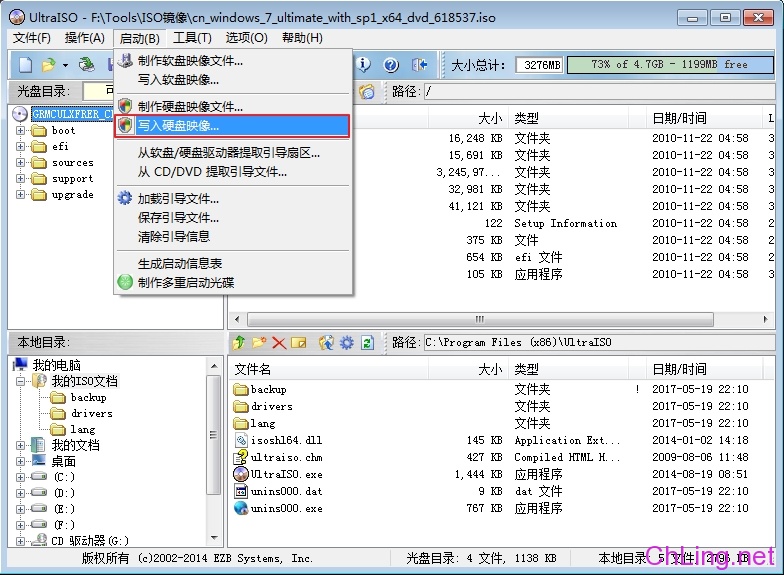The height and width of the screenshot is (575, 784).
Task: Select 制作软盘映像文件... menu entry
Action: click(x=232, y=60)
